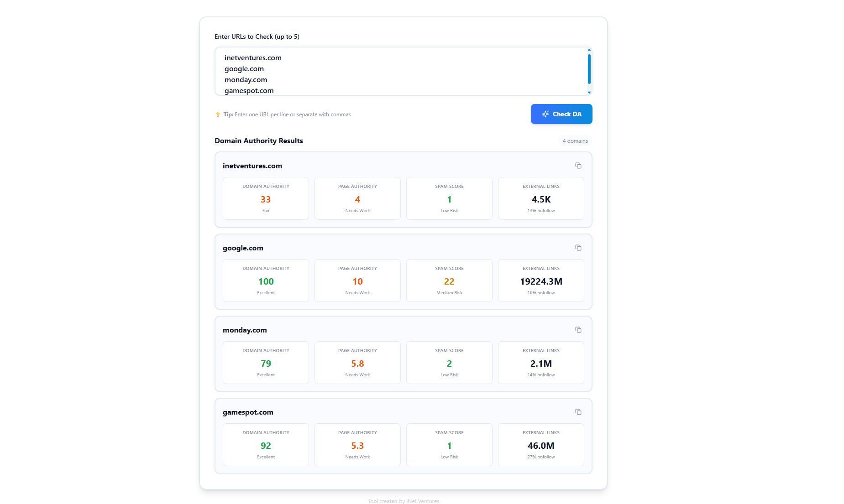Click the gamespot.com card heading
The width and height of the screenshot is (844, 504).
(x=248, y=412)
